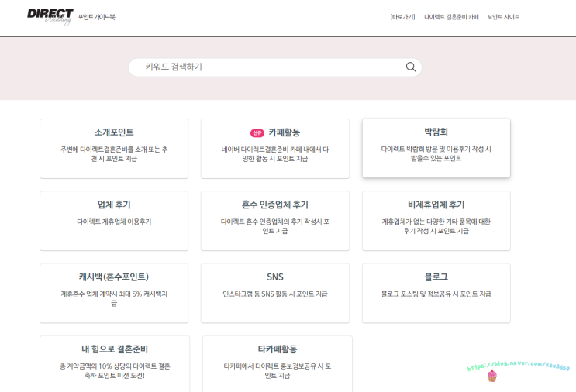This screenshot has width=576, height=392.
Task: Open the 카페활동 card
Action: click(x=274, y=149)
